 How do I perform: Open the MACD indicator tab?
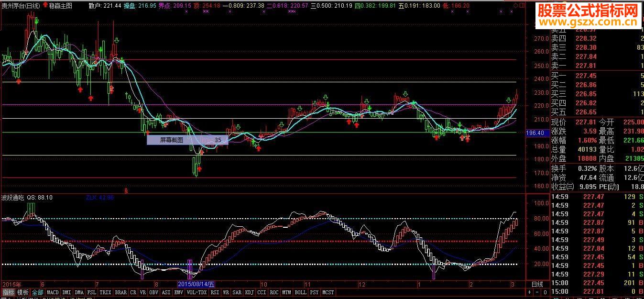pos(53,292)
